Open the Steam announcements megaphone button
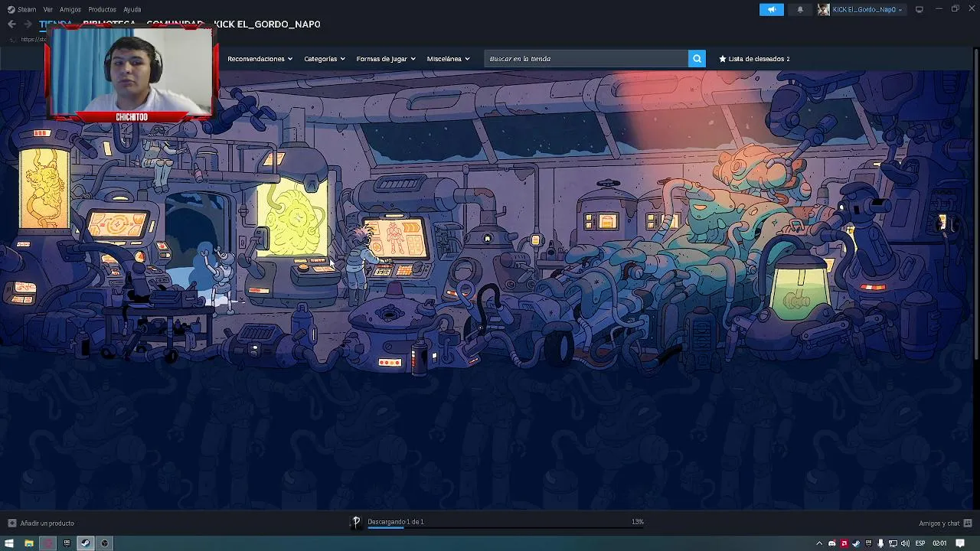The height and width of the screenshot is (551, 980). [x=772, y=9]
